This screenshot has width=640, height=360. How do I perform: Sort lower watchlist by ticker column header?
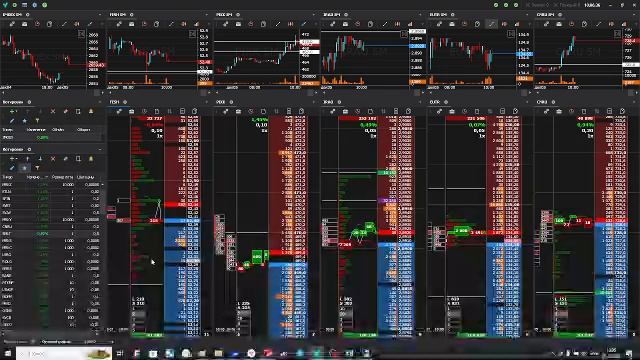pyautogui.click(x=8, y=177)
